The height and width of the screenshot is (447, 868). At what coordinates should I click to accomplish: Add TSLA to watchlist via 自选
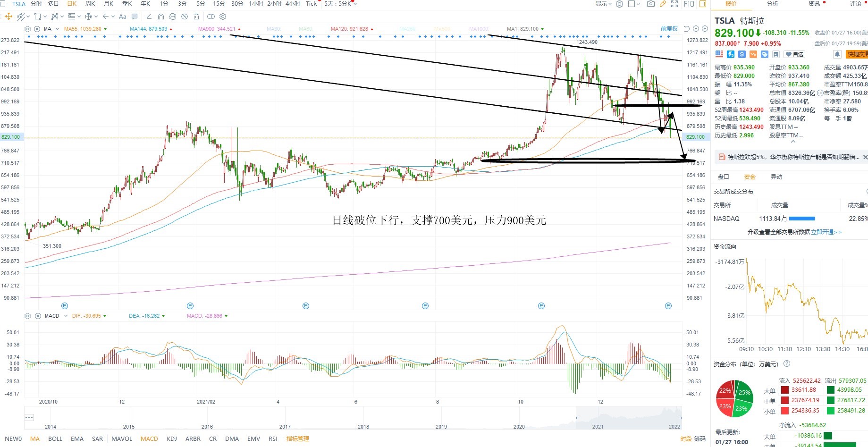click(x=794, y=54)
